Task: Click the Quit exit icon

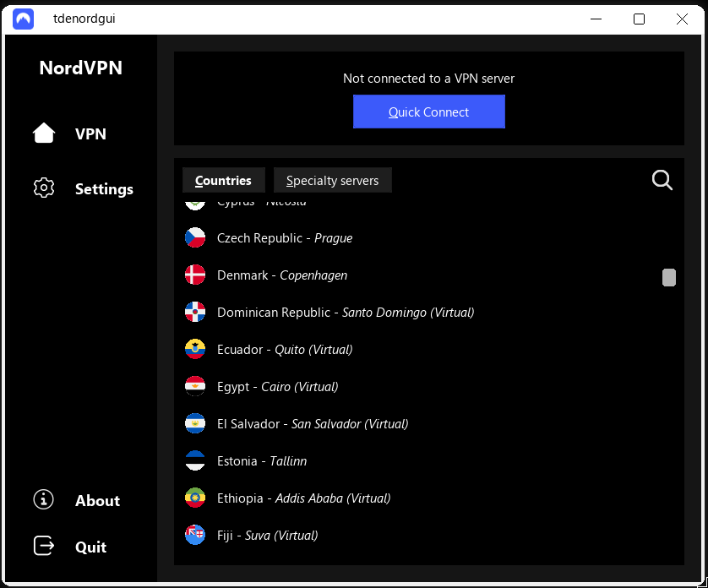Action: point(44,546)
